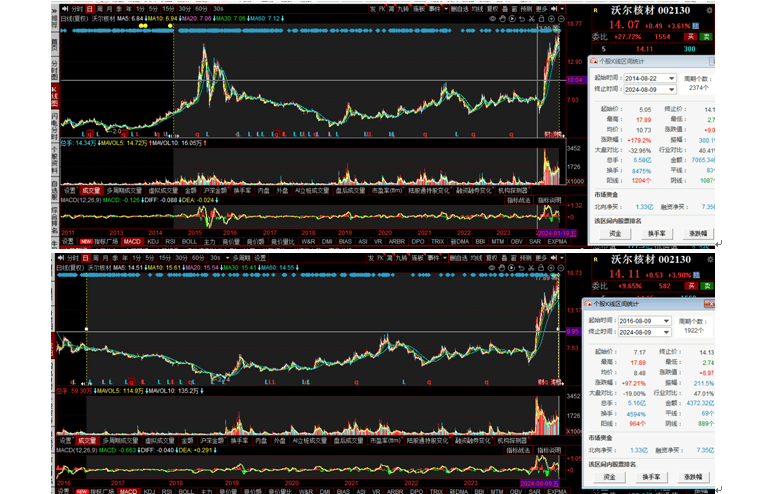This screenshot has width=767, height=494.
Task: Click the undo arrow icon in bottom chart
Action: click(x=521, y=268)
